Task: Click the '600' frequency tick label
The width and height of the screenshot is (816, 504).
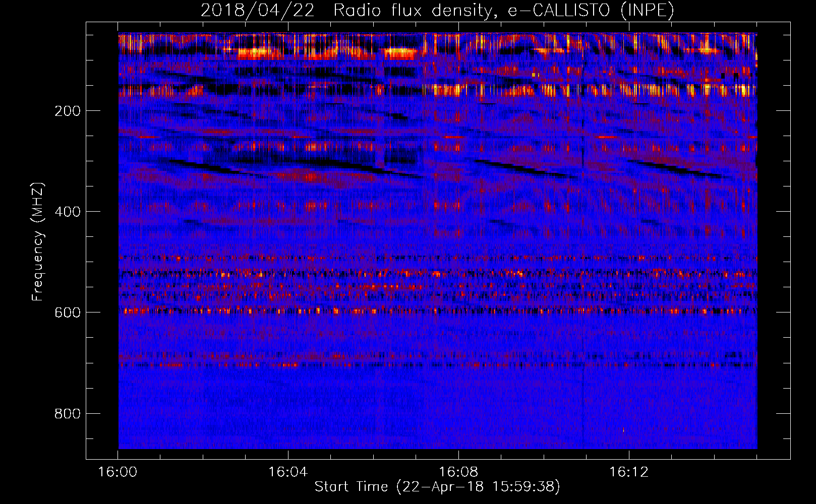Action: point(68,312)
